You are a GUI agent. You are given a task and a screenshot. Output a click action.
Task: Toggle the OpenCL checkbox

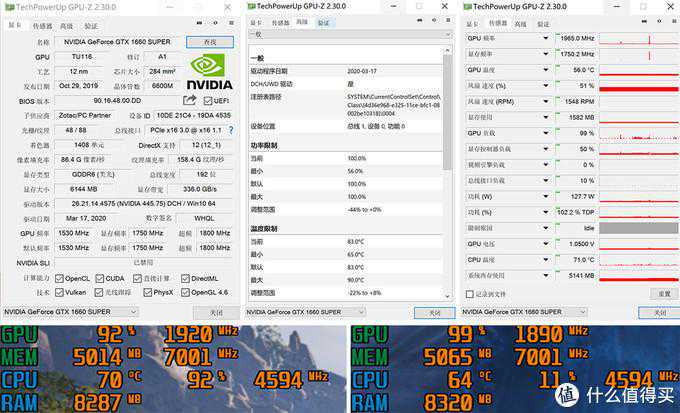[58, 278]
